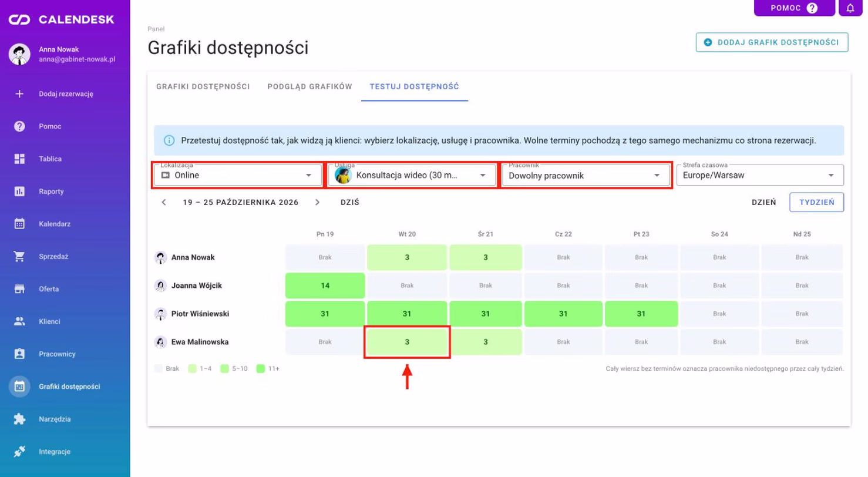Screen dimensions: 868x477
Task: Select the Testuj dostępność tab
Action: (x=414, y=86)
